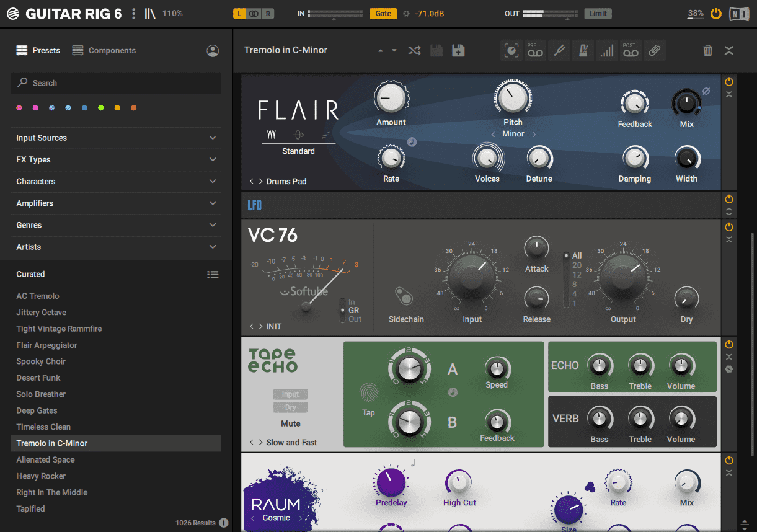Toggle Flair Rate tempo sync note icon
Image resolution: width=757 pixels, height=532 pixels.
pos(412,142)
